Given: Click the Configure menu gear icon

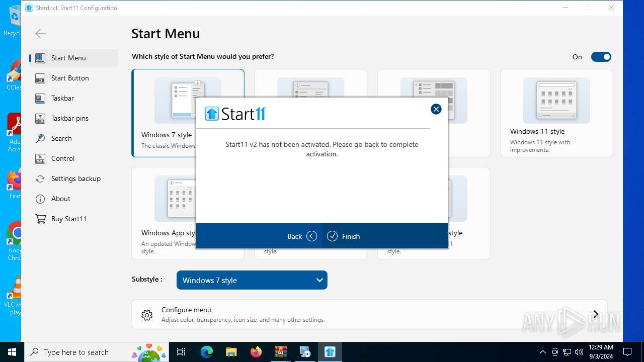Looking at the screenshot, I should tap(147, 315).
